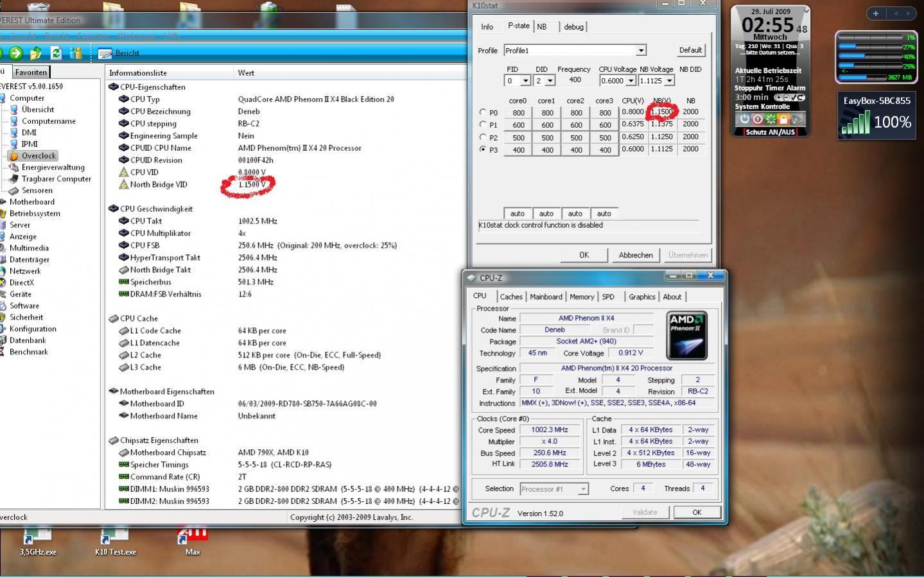Select the IPMI tree item
924x577 pixels.
(30, 144)
